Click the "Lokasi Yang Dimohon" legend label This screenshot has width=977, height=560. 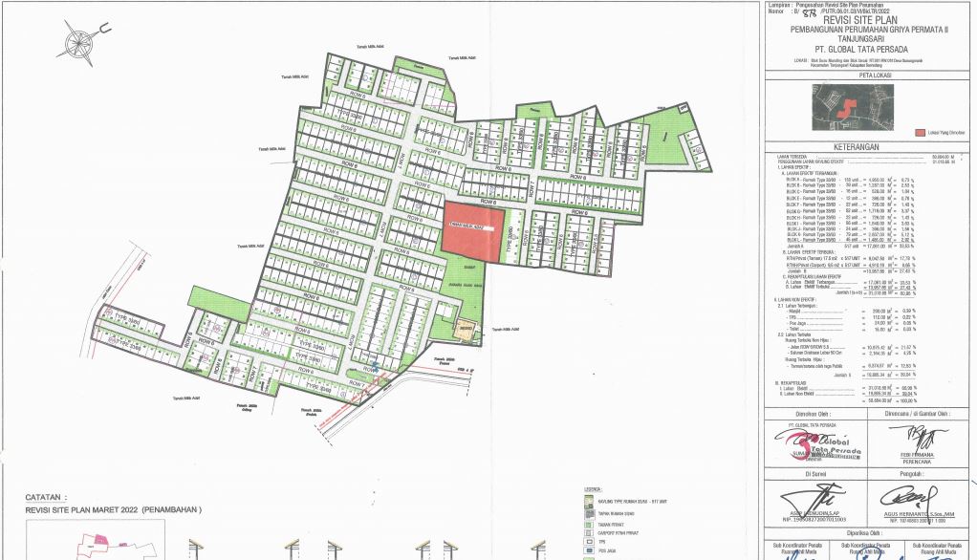click(946, 133)
